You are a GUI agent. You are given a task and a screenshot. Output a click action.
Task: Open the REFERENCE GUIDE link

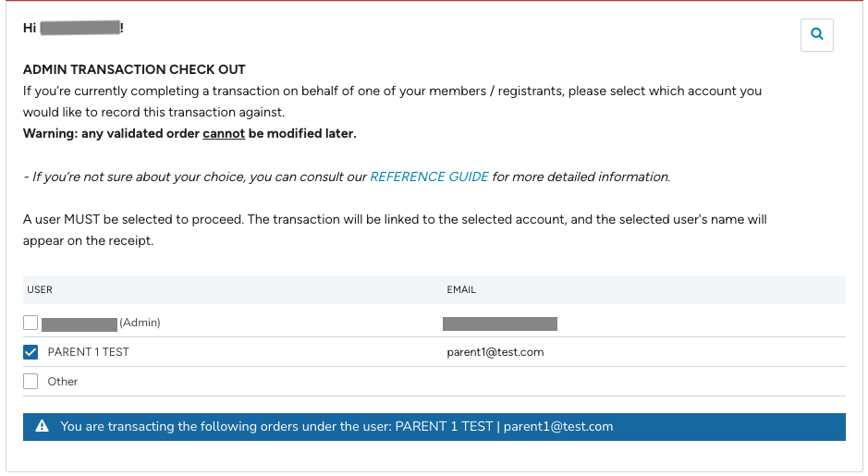click(429, 177)
